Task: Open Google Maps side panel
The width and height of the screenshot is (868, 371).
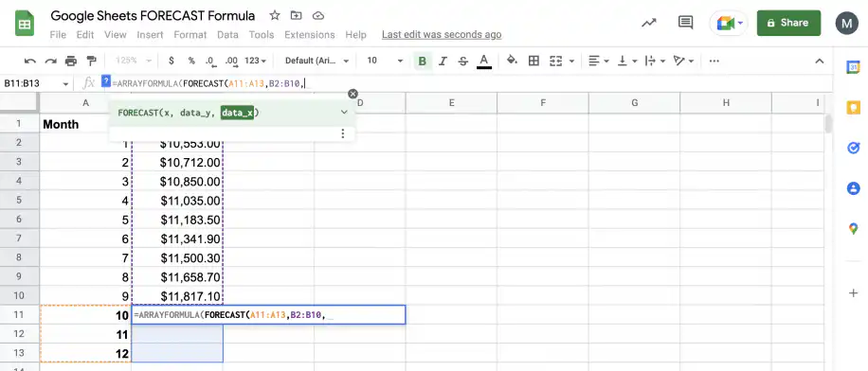Action: coord(853,228)
